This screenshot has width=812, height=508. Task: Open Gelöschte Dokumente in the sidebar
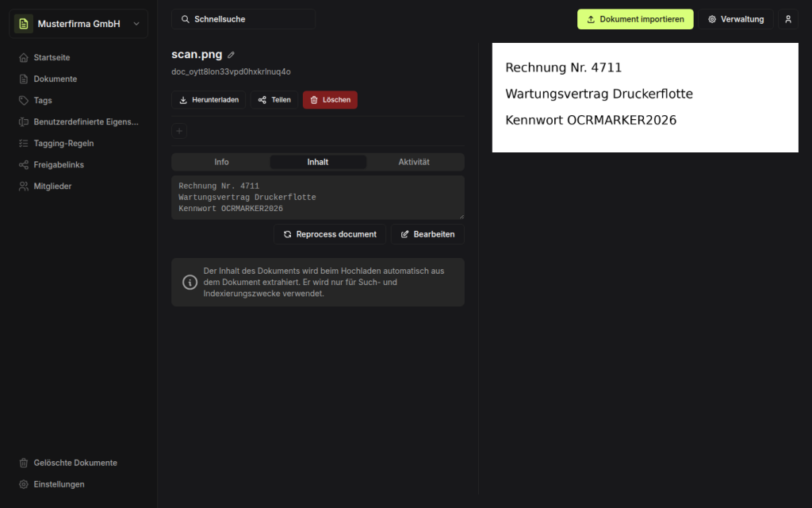coord(79,463)
